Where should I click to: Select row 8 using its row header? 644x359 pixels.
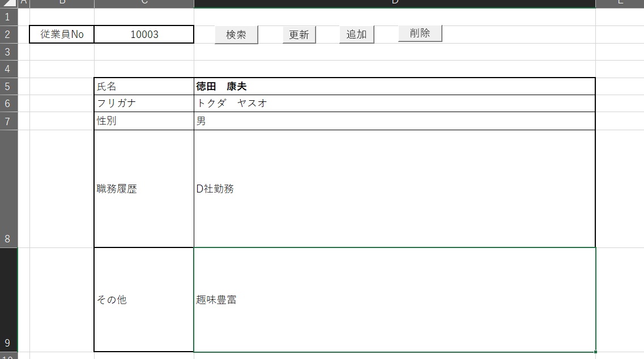pyautogui.click(x=8, y=189)
